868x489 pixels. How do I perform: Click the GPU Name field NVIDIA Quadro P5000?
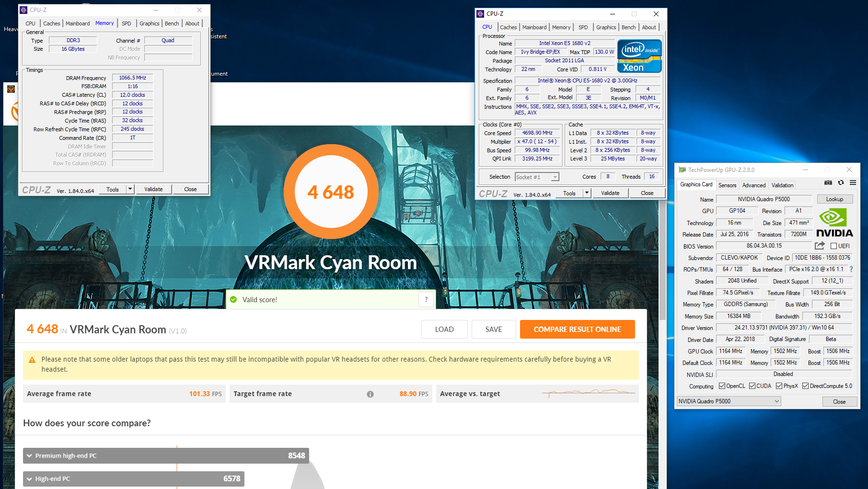pyautogui.click(x=764, y=199)
